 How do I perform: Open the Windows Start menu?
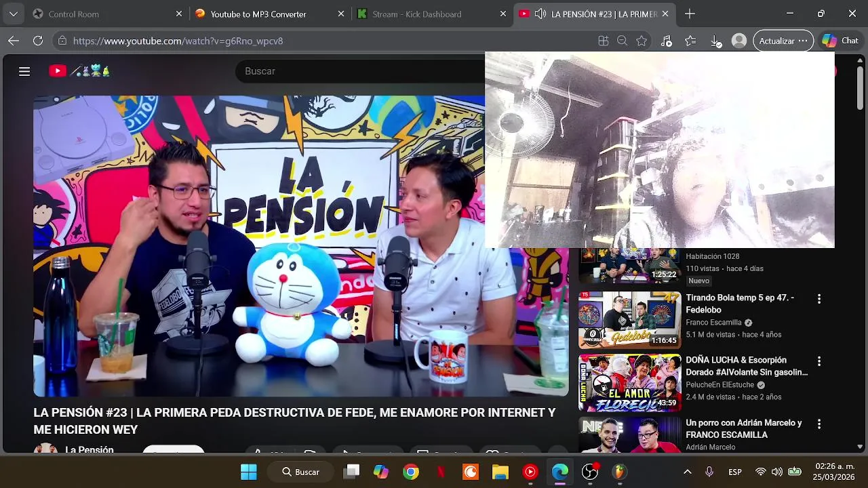coord(249,472)
